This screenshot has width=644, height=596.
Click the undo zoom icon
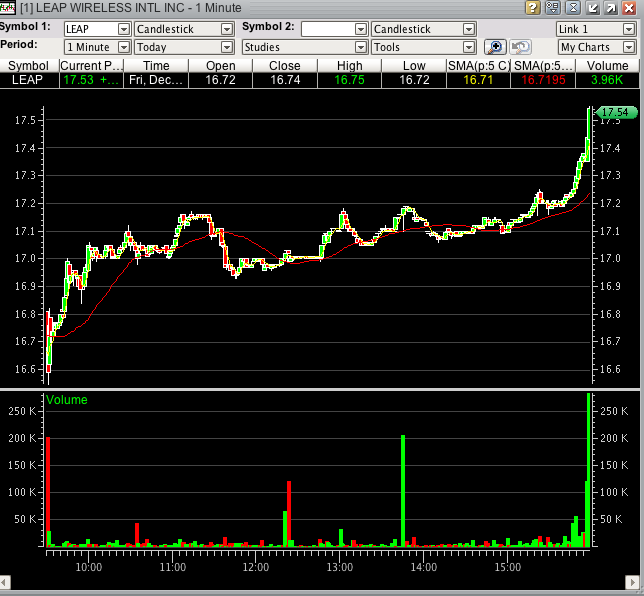click(x=520, y=47)
